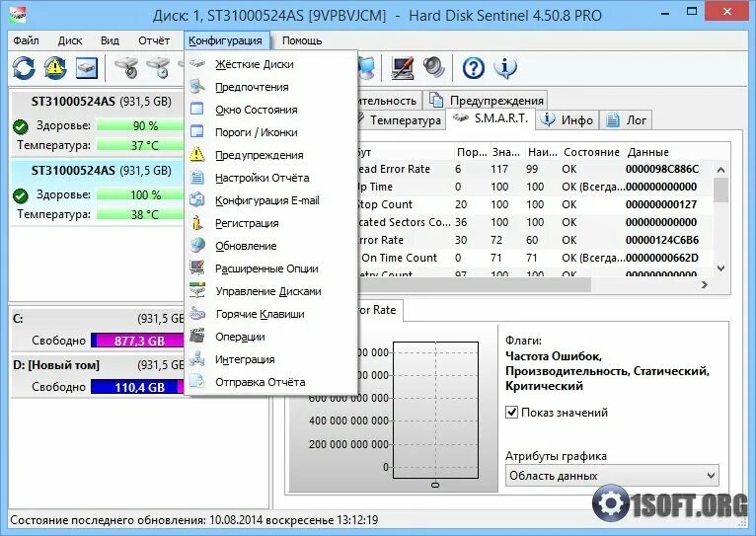The width and height of the screenshot is (756, 536).
Task: Click the 877,3 GB free space bar
Action: [x=138, y=341]
